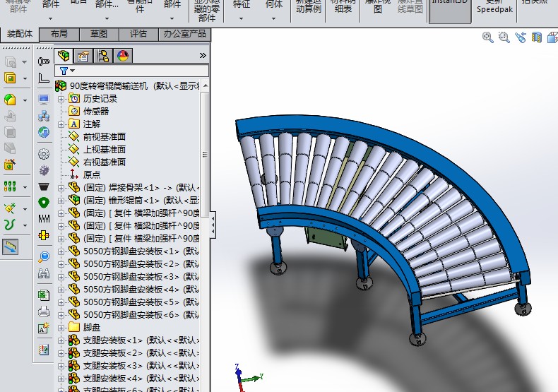Image resolution: width=558 pixels, height=392 pixels.
Task: Click the feature tree vertical scrollbar
Action: 205,155
